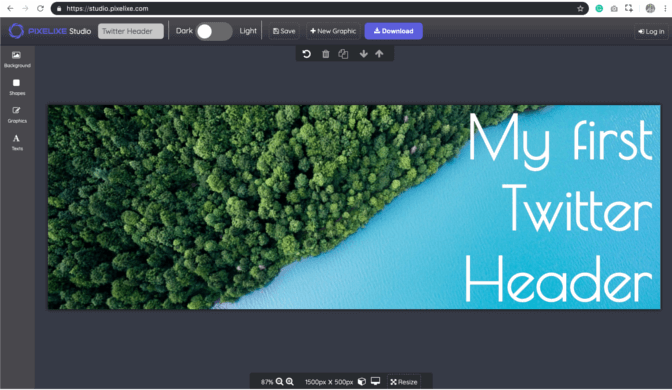Click the Twitter Header name field
672x390 pixels.
[131, 31]
